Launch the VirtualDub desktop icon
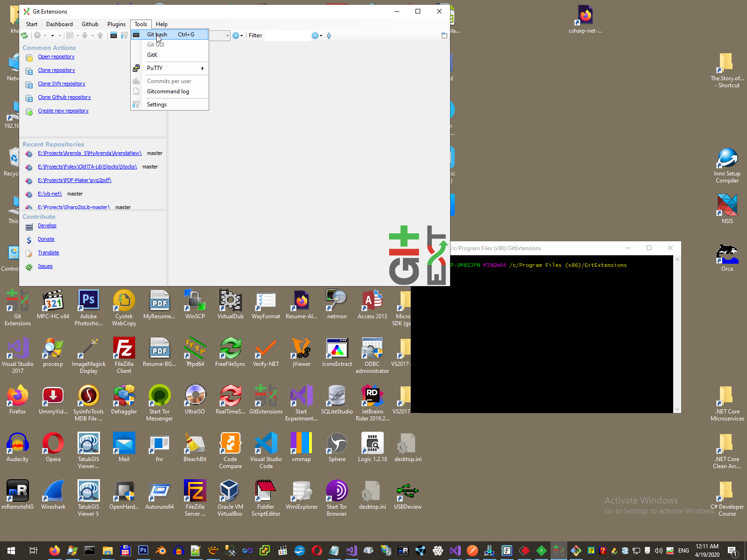The width and height of the screenshot is (747, 560). [231, 304]
